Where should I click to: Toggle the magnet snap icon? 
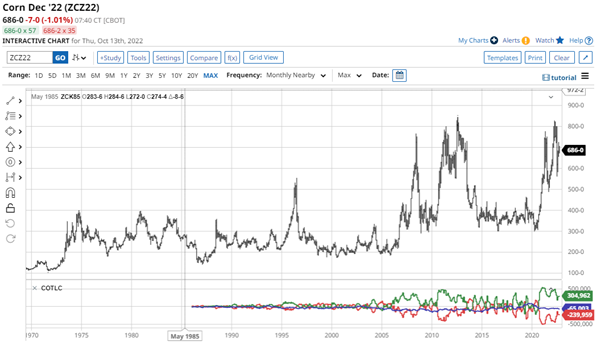pyautogui.click(x=10, y=193)
